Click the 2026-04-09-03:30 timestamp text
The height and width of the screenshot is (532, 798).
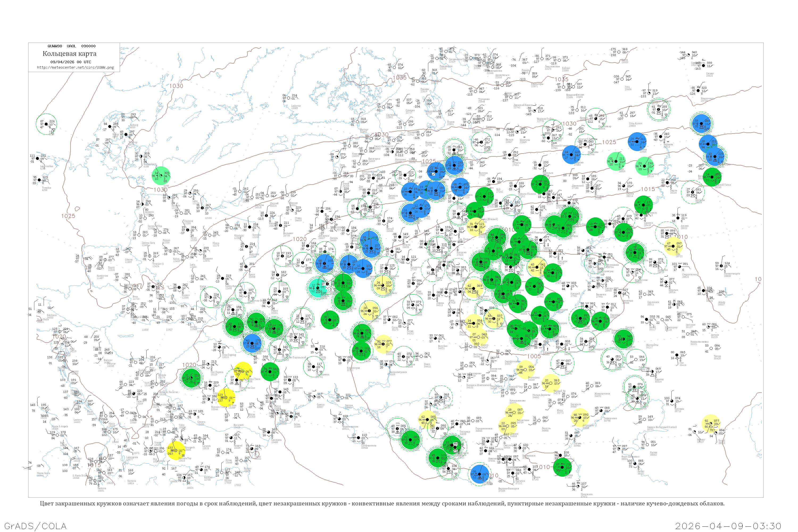(x=728, y=526)
